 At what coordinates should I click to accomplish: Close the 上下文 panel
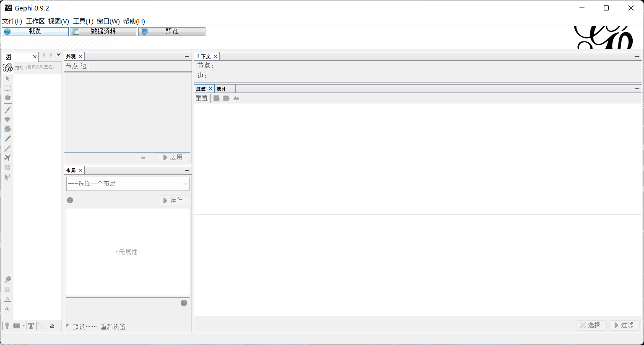(216, 57)
